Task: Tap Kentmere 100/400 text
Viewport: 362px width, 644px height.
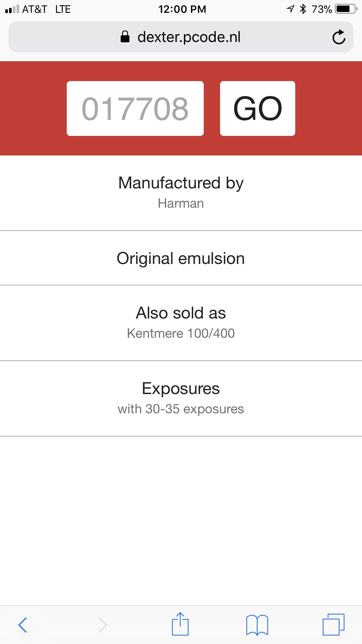Action: [x=181, y=333]
